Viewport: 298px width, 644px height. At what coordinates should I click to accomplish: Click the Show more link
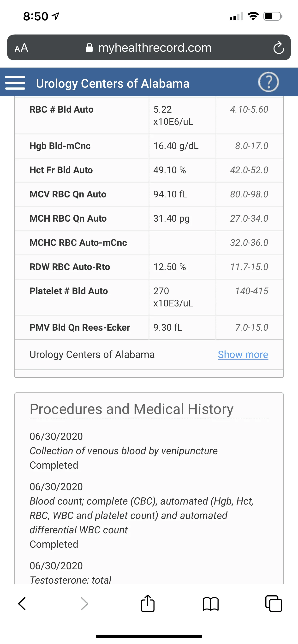(243, 355)
